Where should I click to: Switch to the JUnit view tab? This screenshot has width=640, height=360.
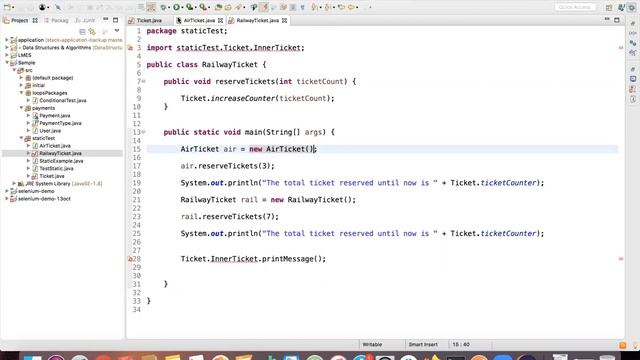coord(85,20)
